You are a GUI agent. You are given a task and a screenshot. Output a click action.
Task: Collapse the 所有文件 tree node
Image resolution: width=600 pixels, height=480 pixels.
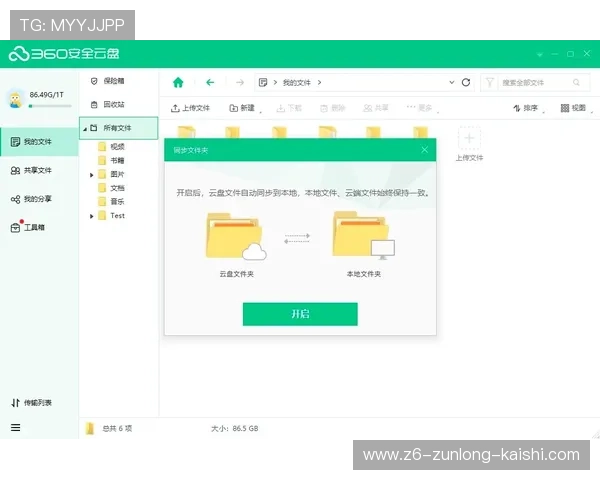[85, 129]
